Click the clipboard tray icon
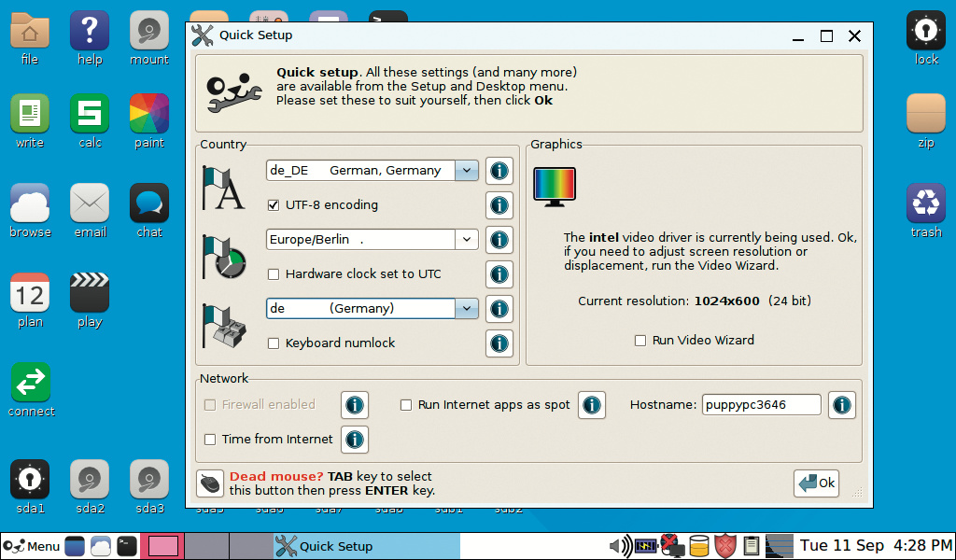956x560 pixels. [x=752, y=547]
